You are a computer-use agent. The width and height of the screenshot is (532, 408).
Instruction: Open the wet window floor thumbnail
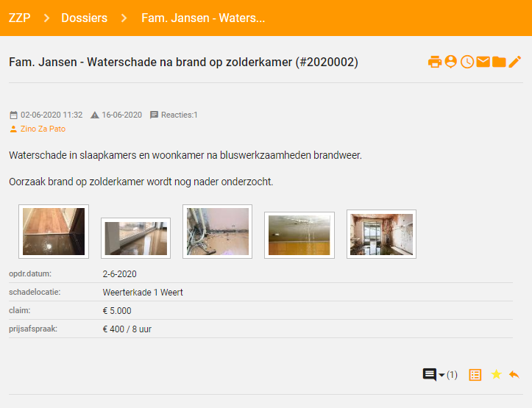(135, 238)
